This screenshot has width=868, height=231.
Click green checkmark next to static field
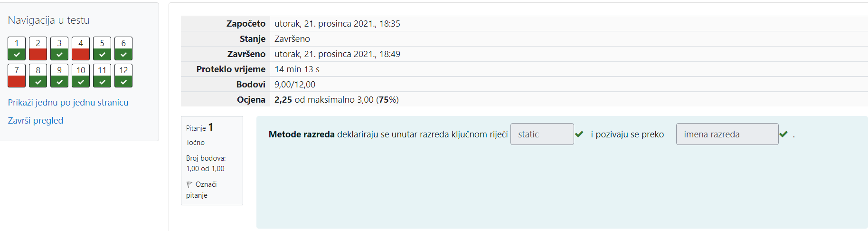(x=579, y=134)
